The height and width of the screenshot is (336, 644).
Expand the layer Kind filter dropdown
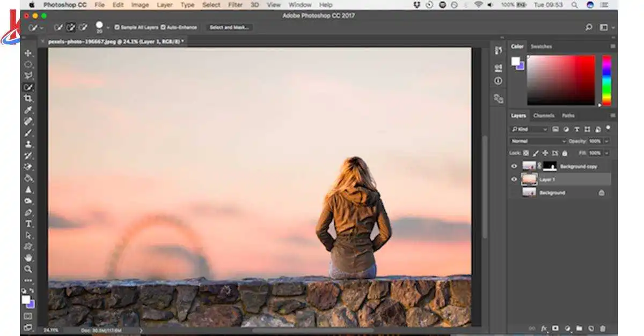coord(529,129)
